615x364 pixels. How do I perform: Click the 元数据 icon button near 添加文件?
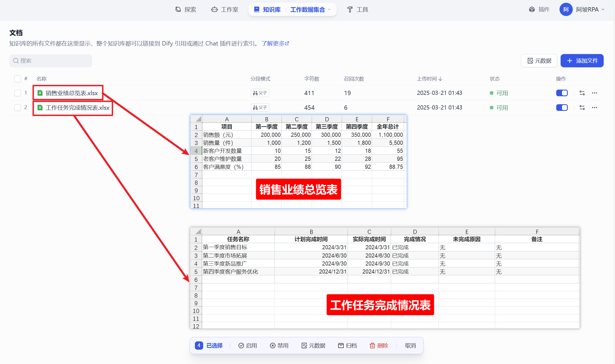539,61
